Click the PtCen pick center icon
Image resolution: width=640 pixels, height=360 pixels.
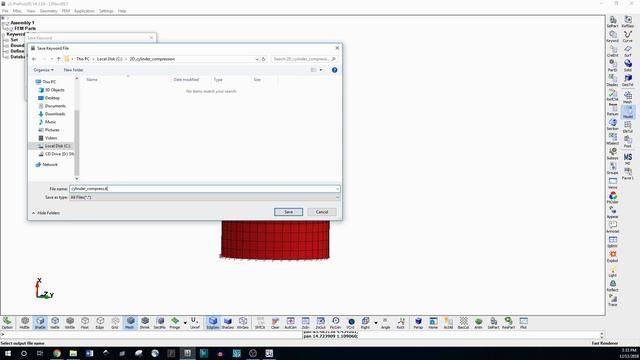click(x=336, y=323)
